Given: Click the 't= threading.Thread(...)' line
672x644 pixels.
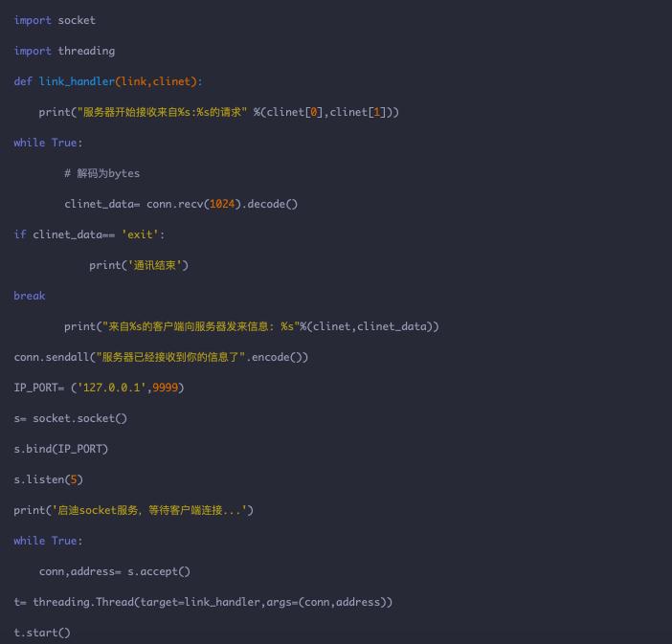Looking at the screenshot, I should (x=203, y=602).
